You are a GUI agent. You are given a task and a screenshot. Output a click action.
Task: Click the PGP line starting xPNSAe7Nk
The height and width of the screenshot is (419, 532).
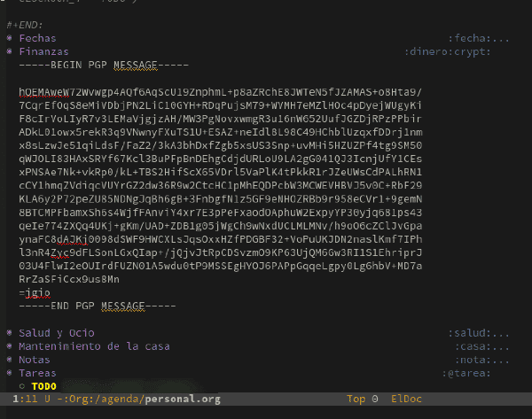[221, 172]
